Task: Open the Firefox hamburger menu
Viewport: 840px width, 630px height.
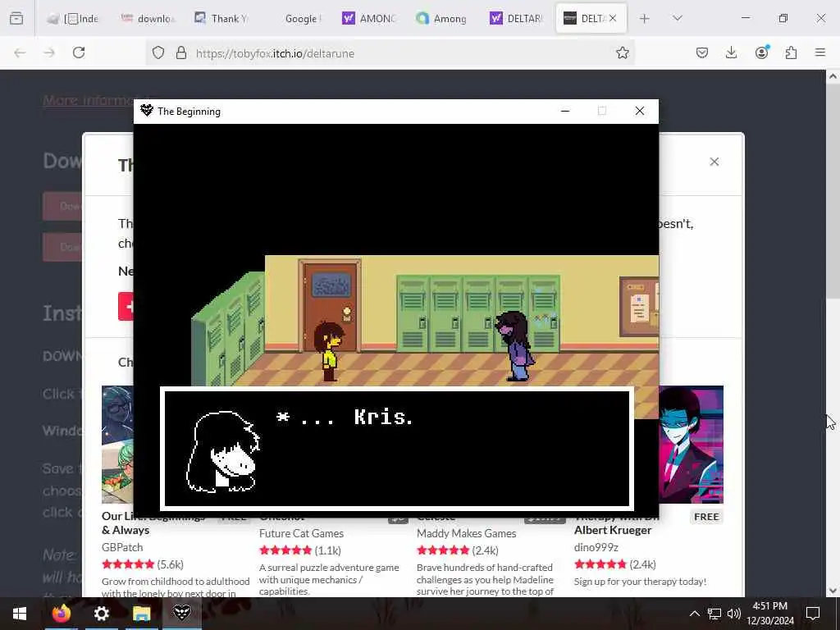Action: tap(820, 52)
